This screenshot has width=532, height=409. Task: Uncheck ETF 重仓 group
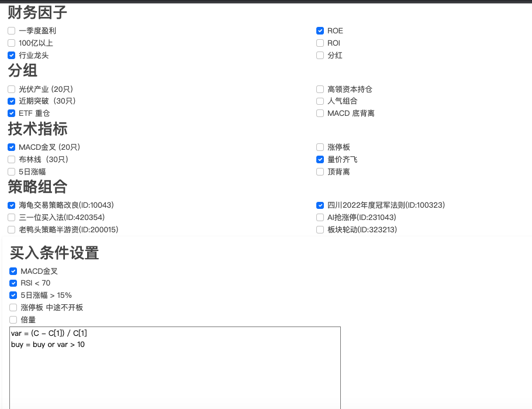pos(12,114)
